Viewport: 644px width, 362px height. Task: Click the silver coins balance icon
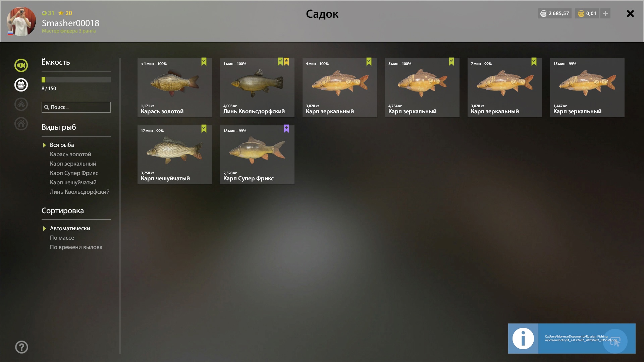click(543, 14)
